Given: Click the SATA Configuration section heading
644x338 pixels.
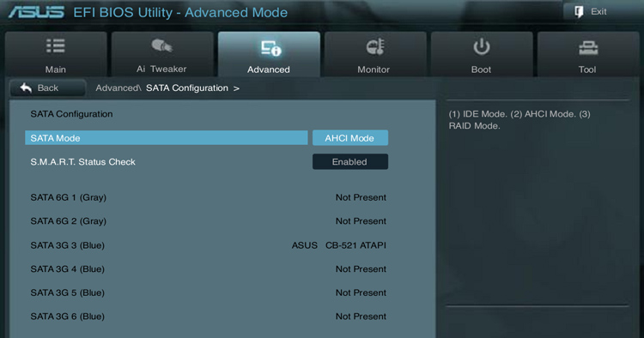Looking at the screenshot, I should 71,114.
